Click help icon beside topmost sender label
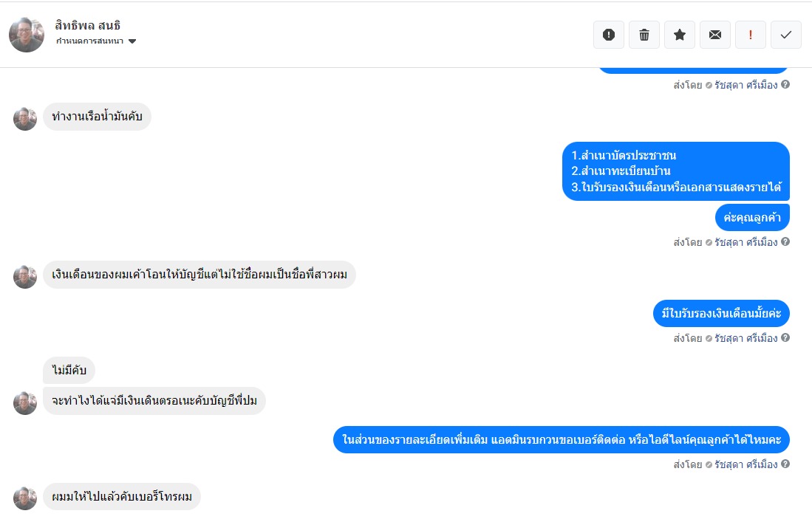The height and width of the screenshot is (522, 812). point(785,84)
